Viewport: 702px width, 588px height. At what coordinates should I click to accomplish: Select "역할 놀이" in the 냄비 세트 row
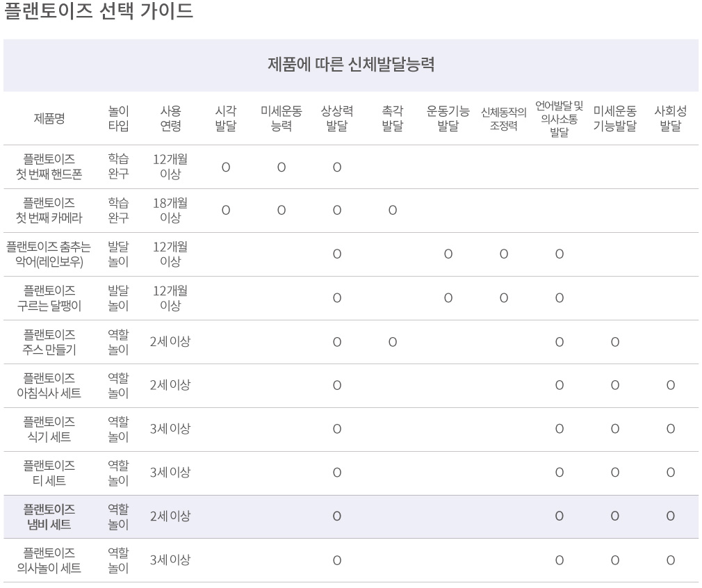pyautogui.click(x=118, y=516)
